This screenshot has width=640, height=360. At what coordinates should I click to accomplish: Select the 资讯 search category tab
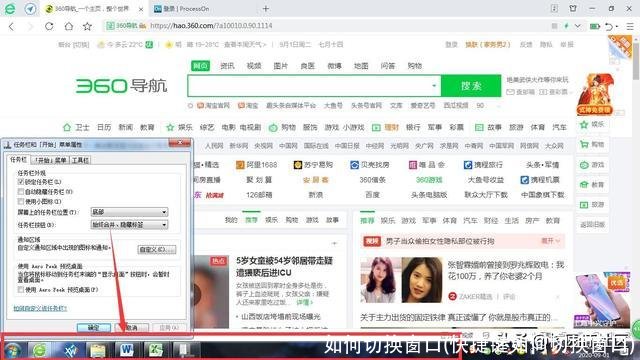click(227, 66)
